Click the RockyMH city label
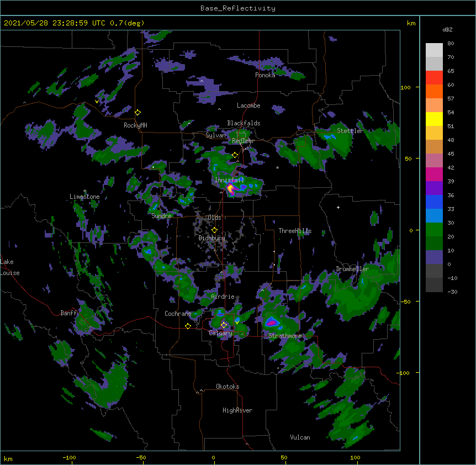Viewport: 476px width, 465px height. [135, 125]
